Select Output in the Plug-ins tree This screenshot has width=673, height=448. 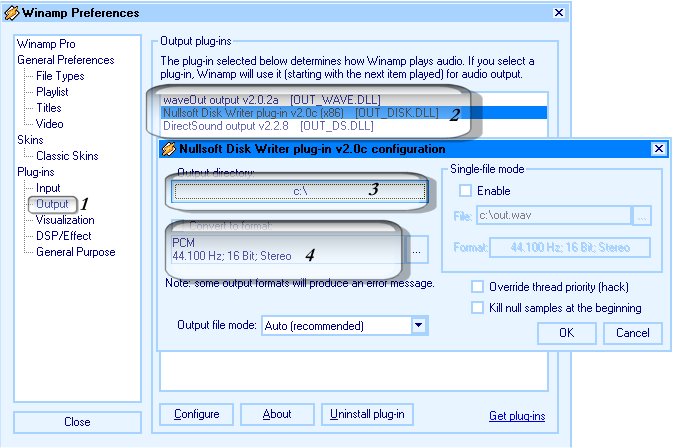52,204
